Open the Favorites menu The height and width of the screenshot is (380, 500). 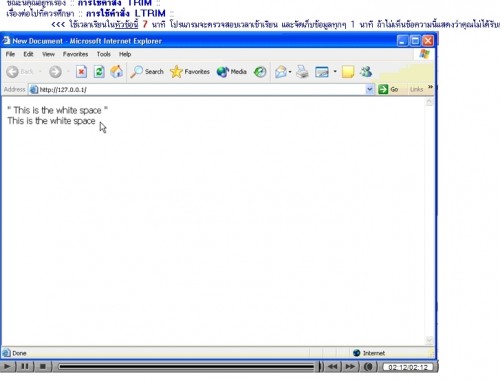(75, 54)
